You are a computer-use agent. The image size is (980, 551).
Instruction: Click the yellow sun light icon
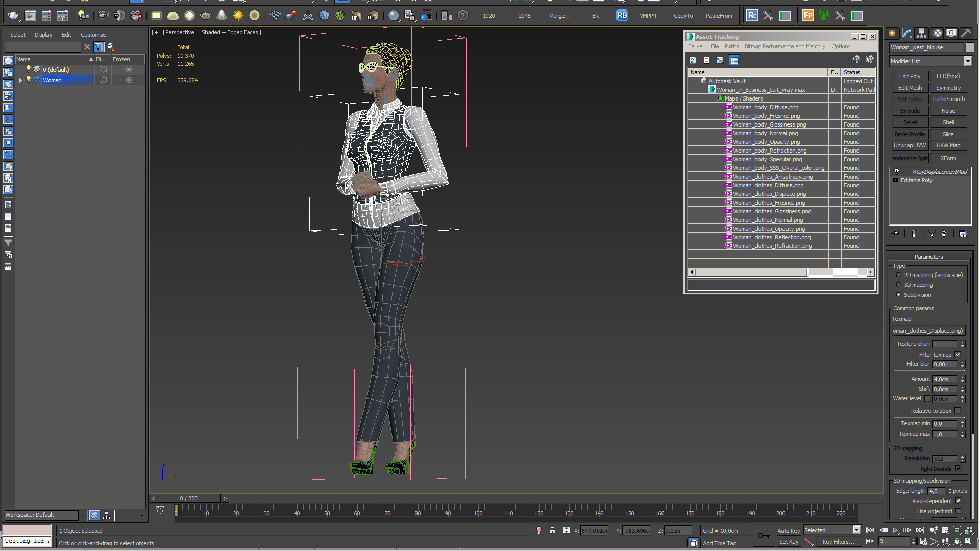click(x=238, y=16)
